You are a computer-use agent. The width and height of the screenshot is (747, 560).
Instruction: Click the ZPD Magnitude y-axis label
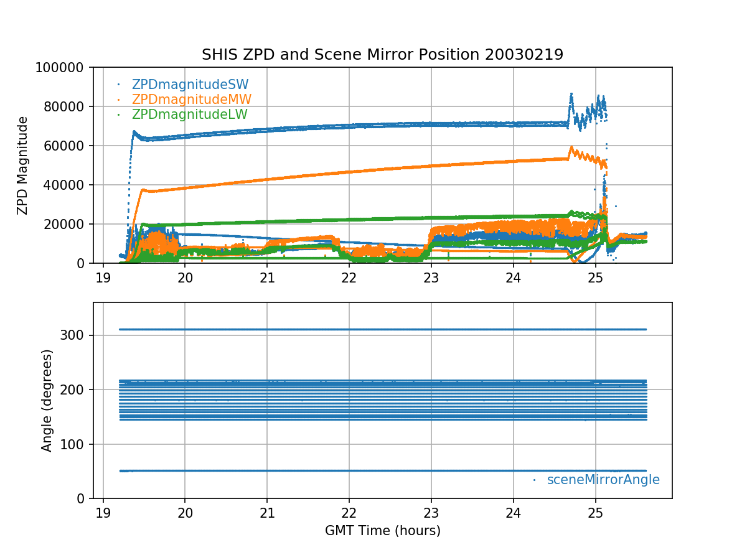pyautogui.click(x=23, y=166)
